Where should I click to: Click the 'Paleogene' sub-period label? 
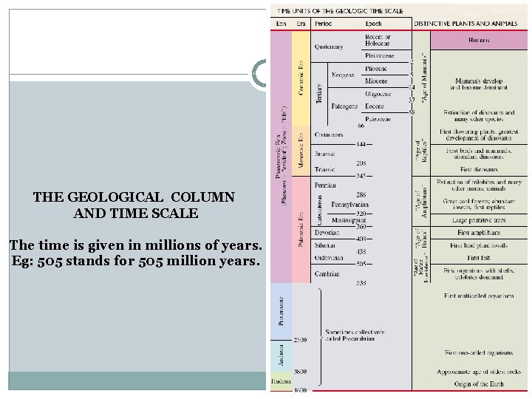click(x=344, y=106)
